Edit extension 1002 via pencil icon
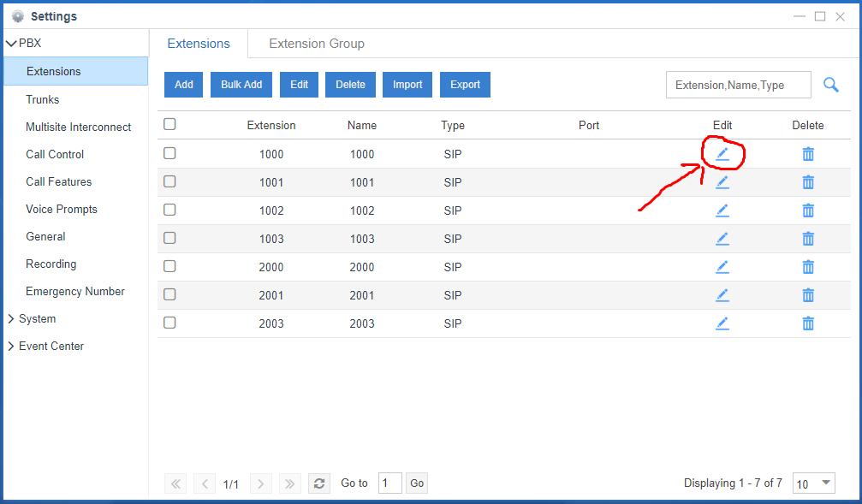862x504 pixels. (722, 210)
